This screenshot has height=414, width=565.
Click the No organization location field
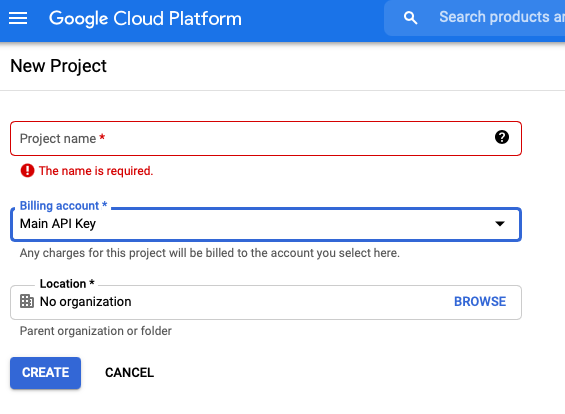[x=266, y=302]
